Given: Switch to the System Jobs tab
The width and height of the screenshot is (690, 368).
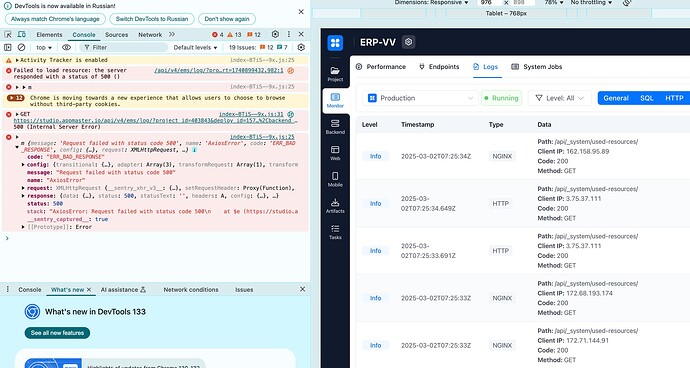Looking at the screenshot, I should [536, 67].
